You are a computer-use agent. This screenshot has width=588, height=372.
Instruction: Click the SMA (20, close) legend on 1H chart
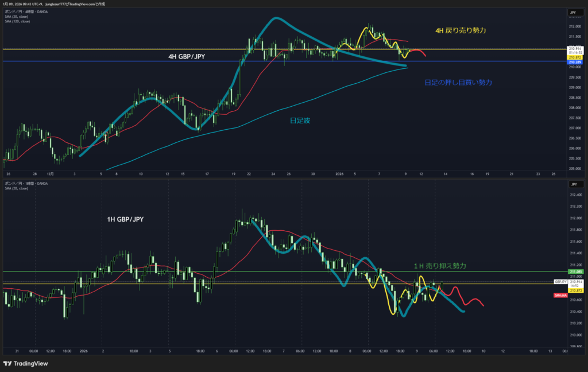tap(17, 188)
